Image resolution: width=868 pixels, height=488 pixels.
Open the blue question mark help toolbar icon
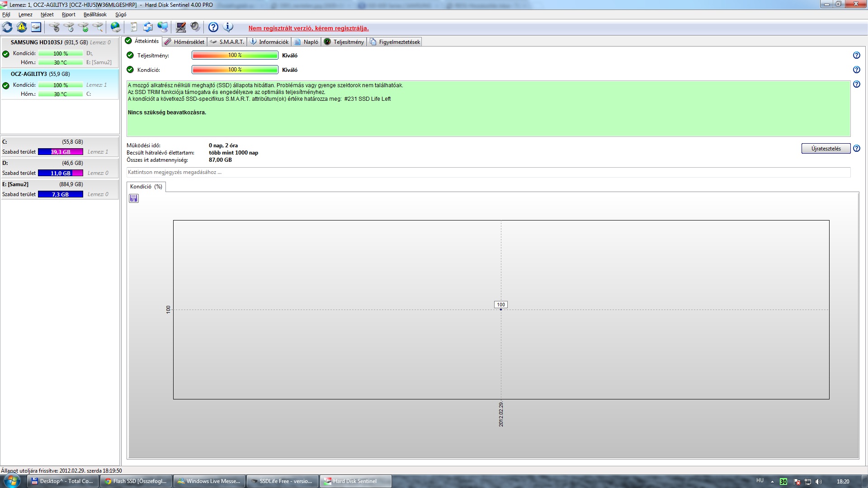(213, 27)
